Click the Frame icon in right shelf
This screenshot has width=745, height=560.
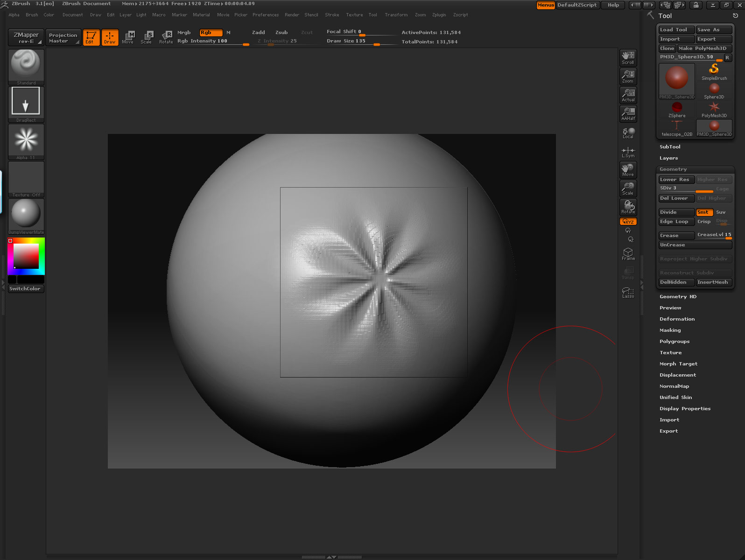628,254
